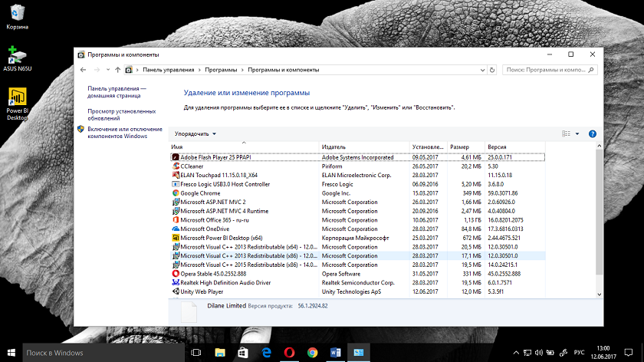Open the Упорядочить dropdown menu
This screenshot has width=644, height=362.
click(x=195, y=134)
